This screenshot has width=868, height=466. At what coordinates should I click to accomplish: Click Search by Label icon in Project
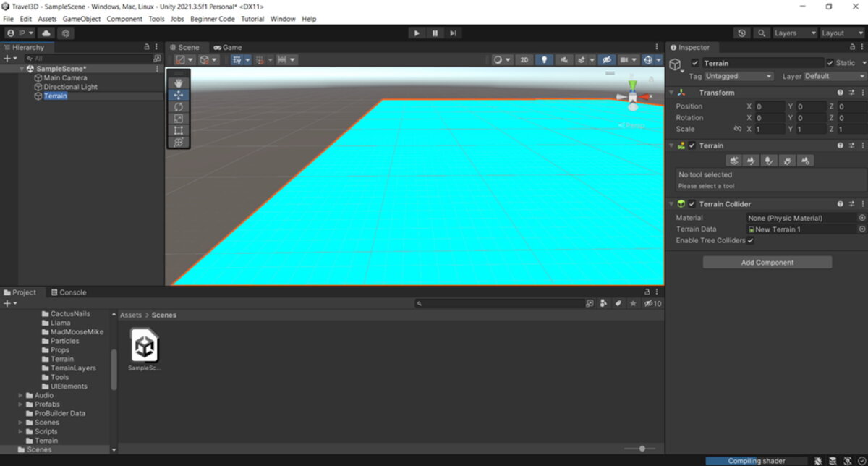[618, 303]
